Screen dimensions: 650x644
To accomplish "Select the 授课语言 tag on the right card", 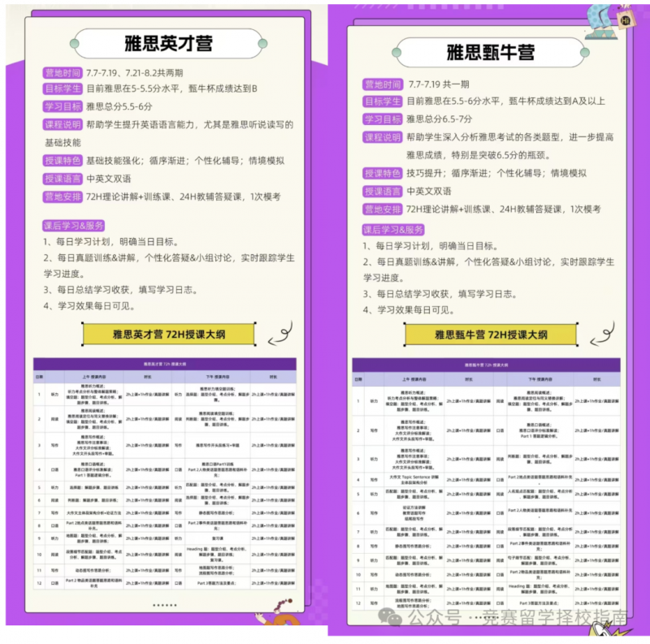I will tap(382, 192).
